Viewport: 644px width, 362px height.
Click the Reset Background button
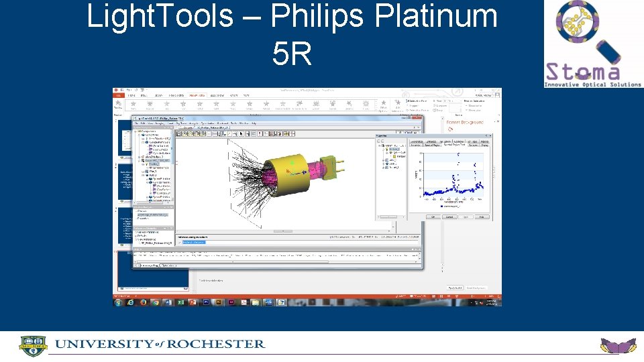pyautogui.click(x=476, y=288)
